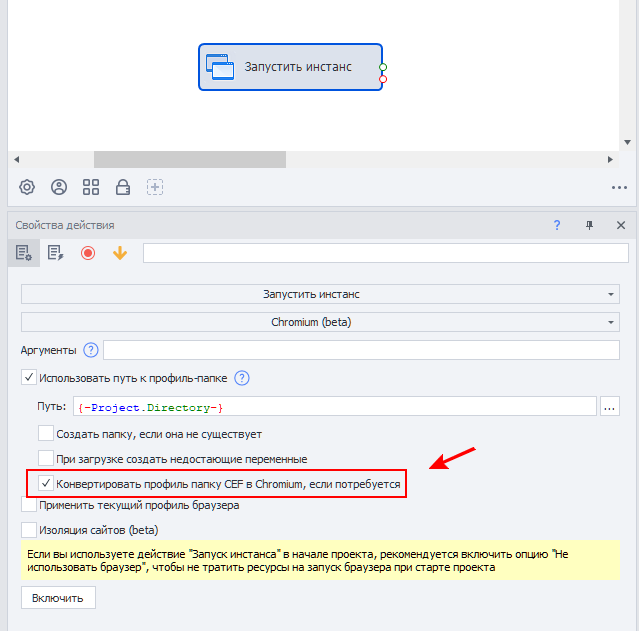This screenshot has height=631, width=639.
Task: Open the profile user icon
Action: [x=59, y=187]
